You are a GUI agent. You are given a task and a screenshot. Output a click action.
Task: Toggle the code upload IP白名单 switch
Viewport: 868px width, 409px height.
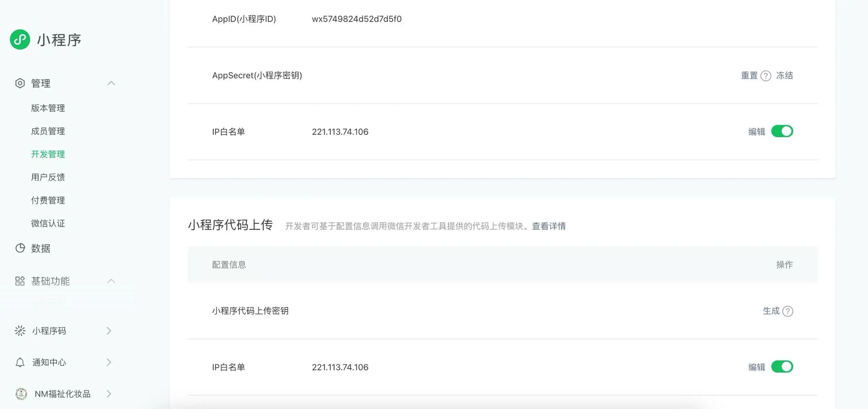[782, 366]
